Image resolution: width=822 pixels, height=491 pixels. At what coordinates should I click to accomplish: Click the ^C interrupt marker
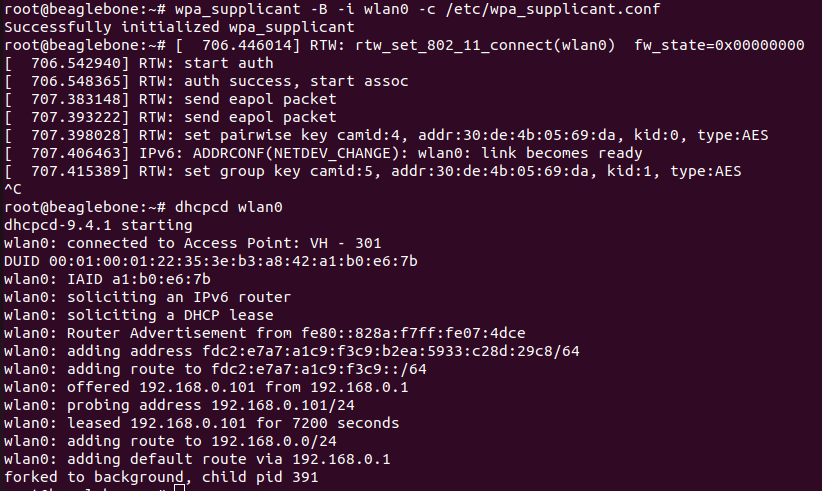[12, 189]
